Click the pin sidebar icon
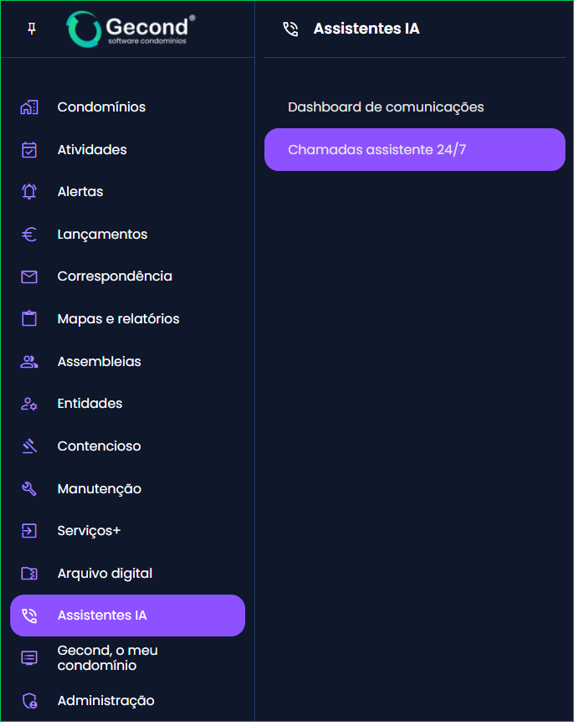Image resolution: width=574 pixels, height=722 pixels. [x=31, y=29]
